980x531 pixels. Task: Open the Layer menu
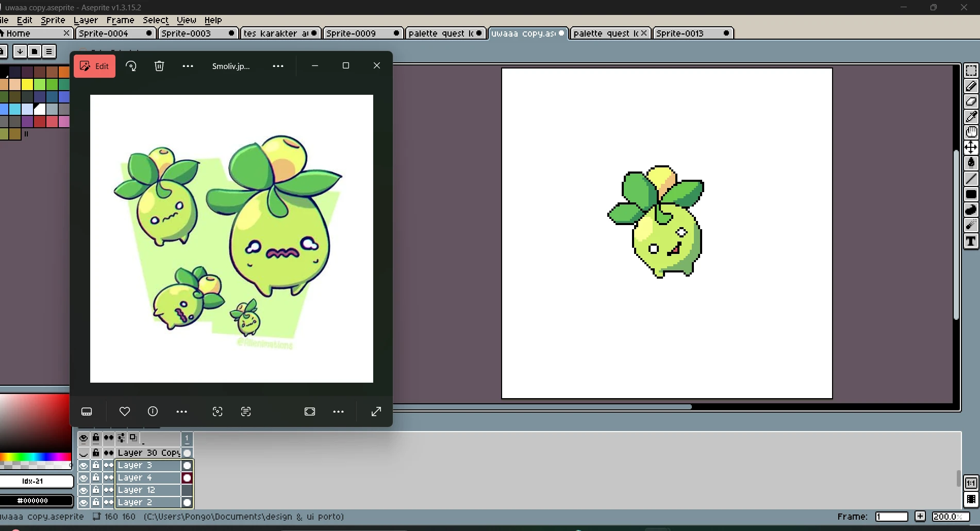[86, 20]
